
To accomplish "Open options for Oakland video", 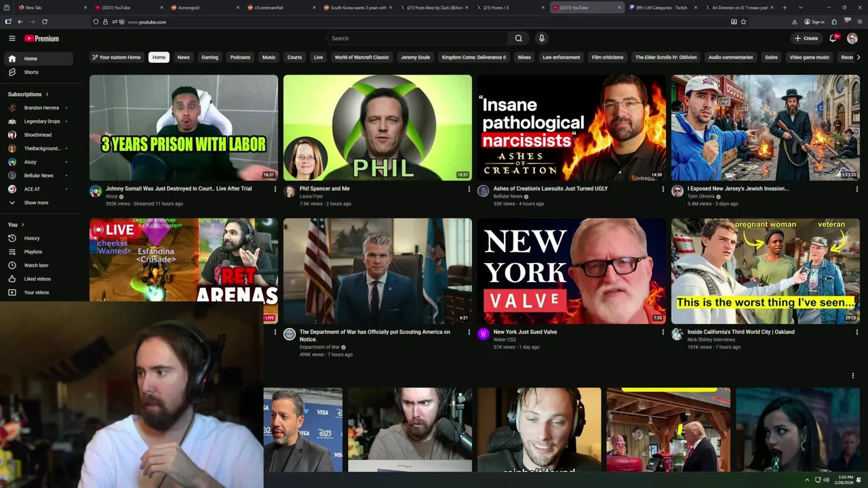I will (856, 332).
